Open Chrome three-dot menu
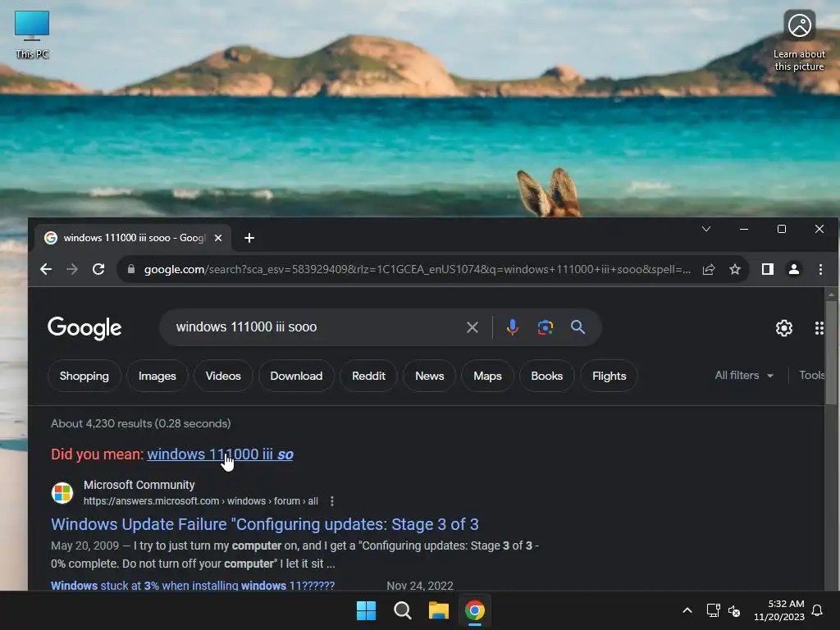The width and height of the screenshot is (840, 630). coord(820,269)
